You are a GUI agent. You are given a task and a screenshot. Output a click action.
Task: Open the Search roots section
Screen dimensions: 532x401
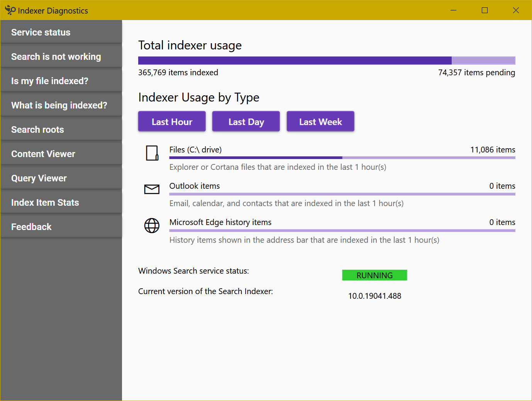tap(61, 129)
